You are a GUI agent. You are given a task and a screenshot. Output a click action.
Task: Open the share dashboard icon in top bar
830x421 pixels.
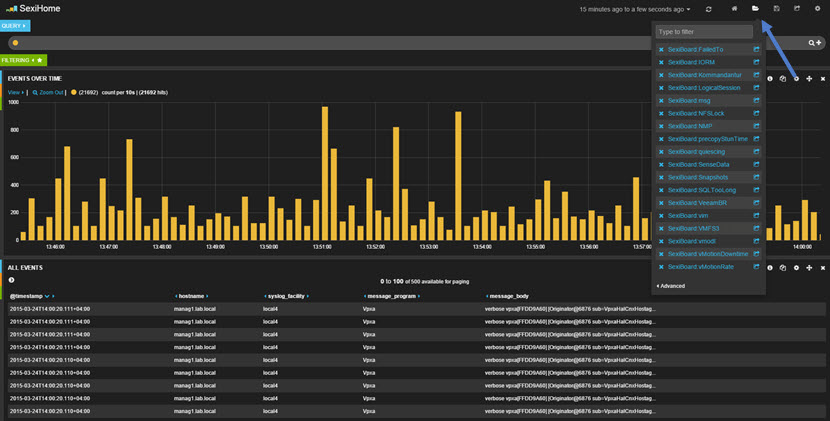tap(797, 8)
